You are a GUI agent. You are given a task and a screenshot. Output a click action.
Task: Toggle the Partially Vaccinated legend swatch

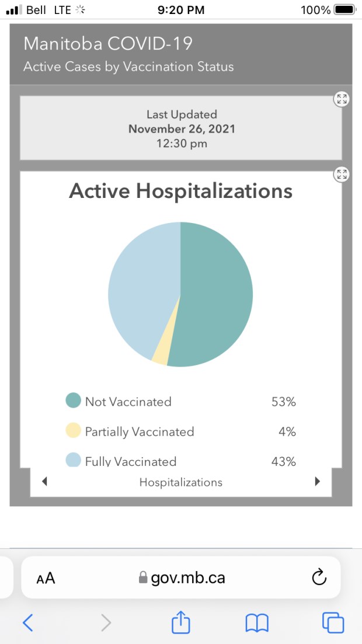coord(73,431)
